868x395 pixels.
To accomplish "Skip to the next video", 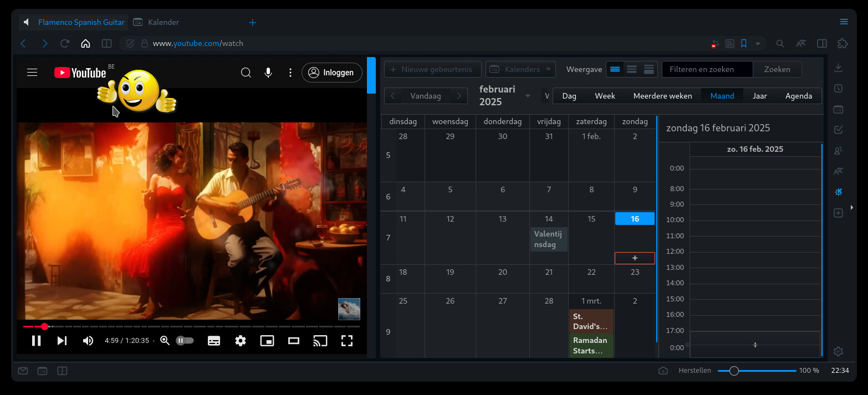I will (62, 341).
